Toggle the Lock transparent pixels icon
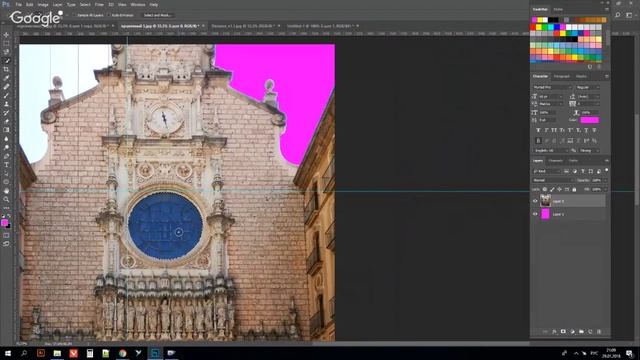The height and width of the screenshot is (360, 640). 545,189
